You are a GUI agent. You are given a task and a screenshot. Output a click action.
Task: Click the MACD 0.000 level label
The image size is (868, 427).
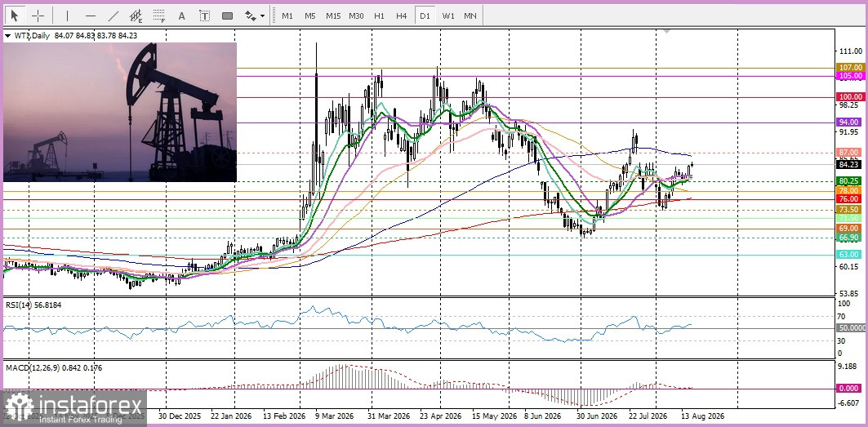tap(848, 389)
